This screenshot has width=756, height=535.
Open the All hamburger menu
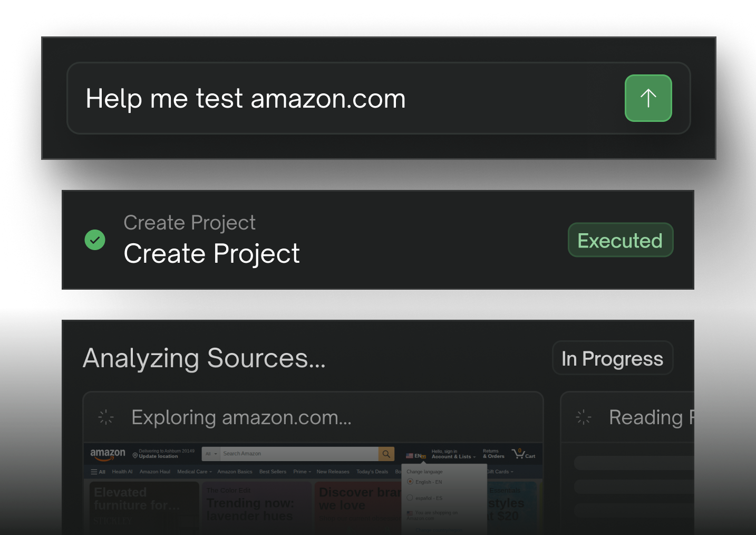point(98,472)
